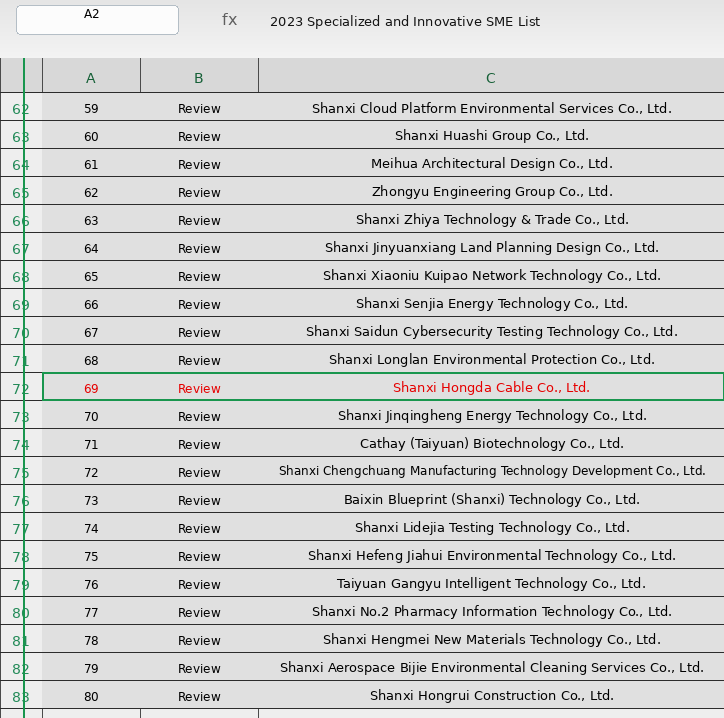The width and height of the screenshot is (724, 718).
Task: Click 'Review' cell next to Shanxi Huashi Group
Action: [199, 137]
